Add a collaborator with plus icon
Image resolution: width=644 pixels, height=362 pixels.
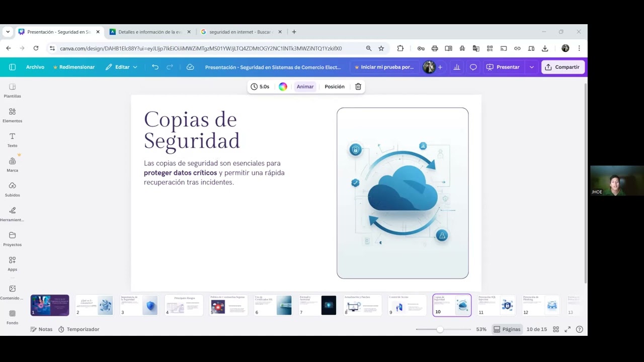(x=440, y=67)
